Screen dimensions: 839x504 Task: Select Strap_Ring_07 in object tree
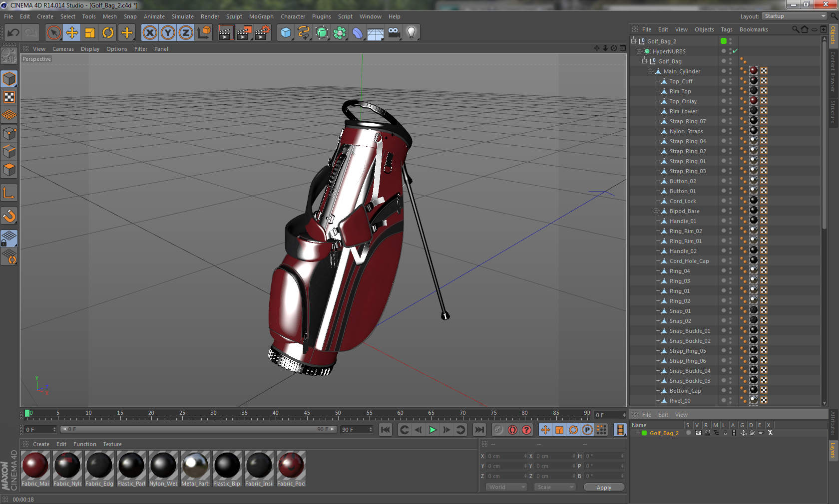(x=687, y=121)
